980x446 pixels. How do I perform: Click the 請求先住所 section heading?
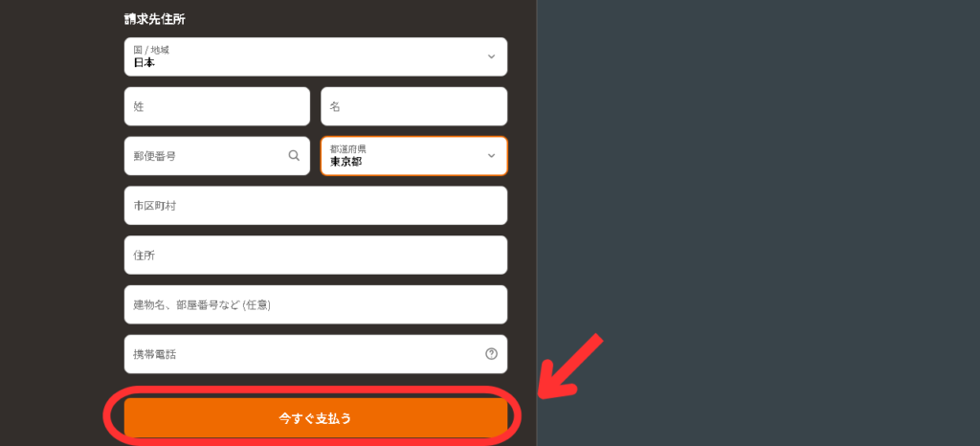(154, 19)
